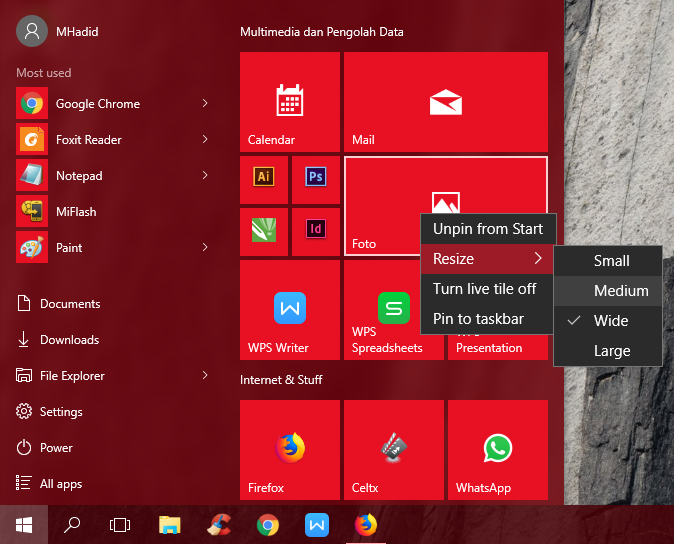The height and width of the screenshot is (544, 674).
Task: Choose the Medium tile size
Action: tap(620, 291)
